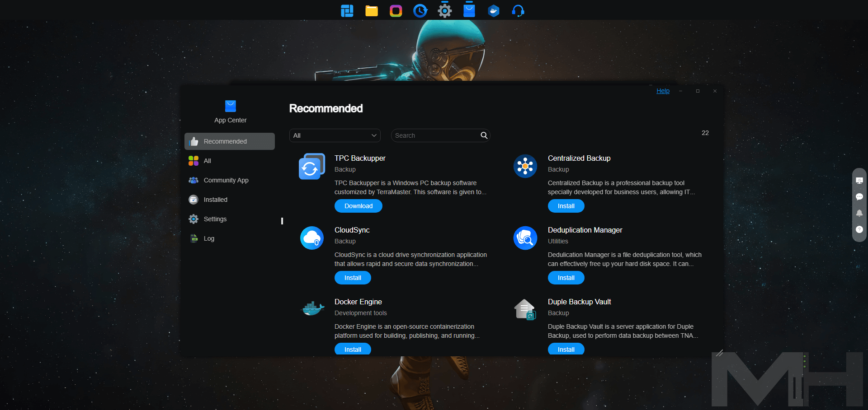Image resolution: width=868 pixels, height=410 pixels.
Task: Click the Duple Backup Vault icon
Action: click(x=525, y=310)
